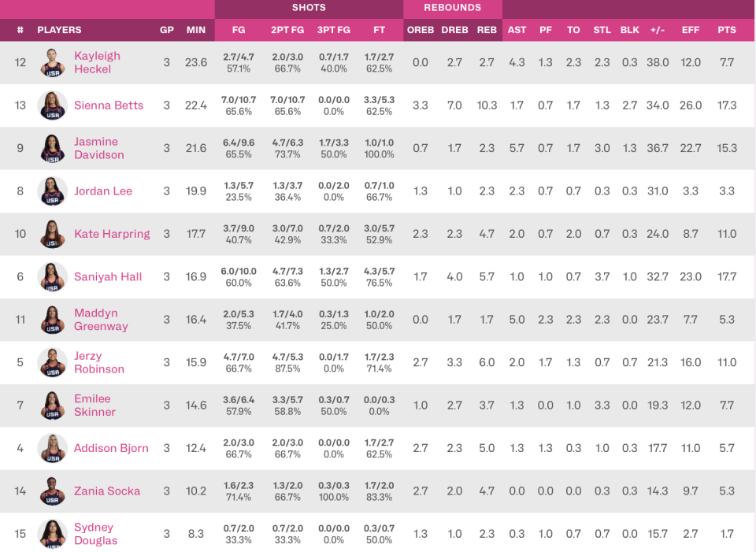This screenshot has width=756, height=552.
Task: Sort by REB column header
Action: (487, 30)
